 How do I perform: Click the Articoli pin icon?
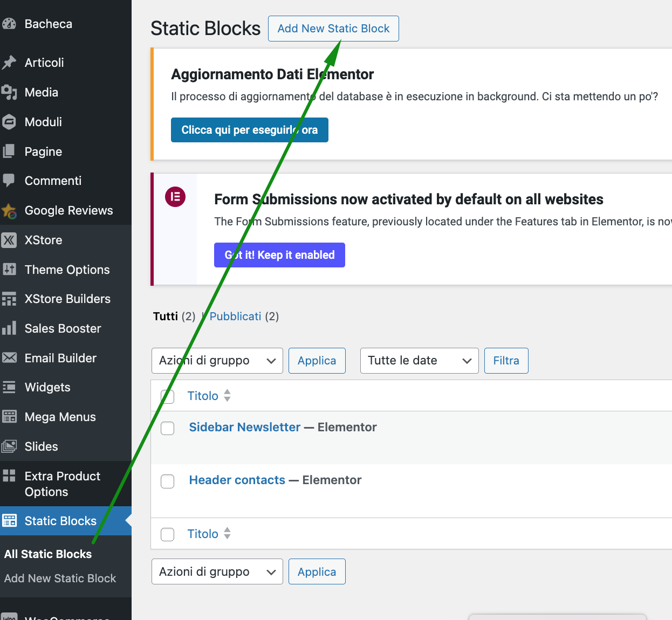(x=9, y=63)
